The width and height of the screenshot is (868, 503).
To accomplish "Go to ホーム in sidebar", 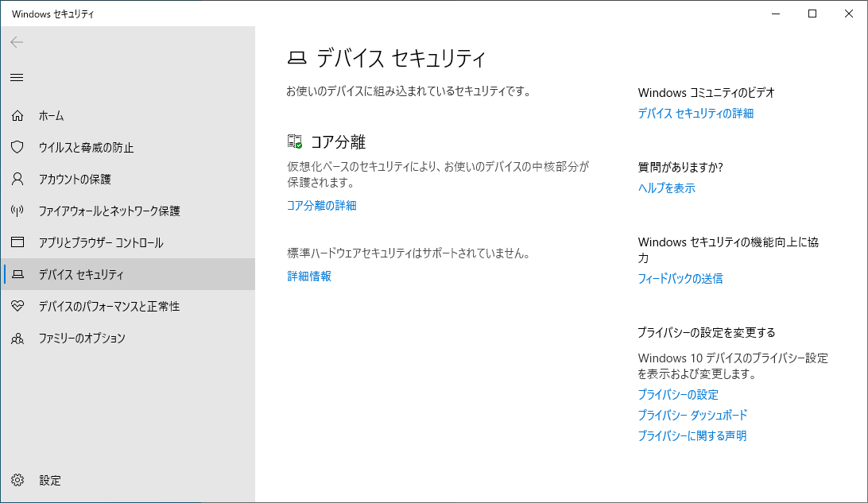I will pos(128,116).
